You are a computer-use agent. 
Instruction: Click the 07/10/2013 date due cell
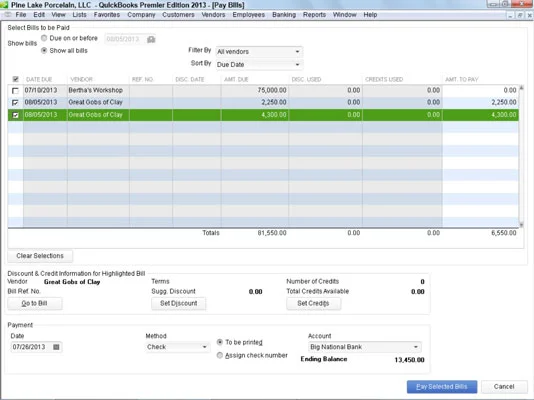[45, 91]
